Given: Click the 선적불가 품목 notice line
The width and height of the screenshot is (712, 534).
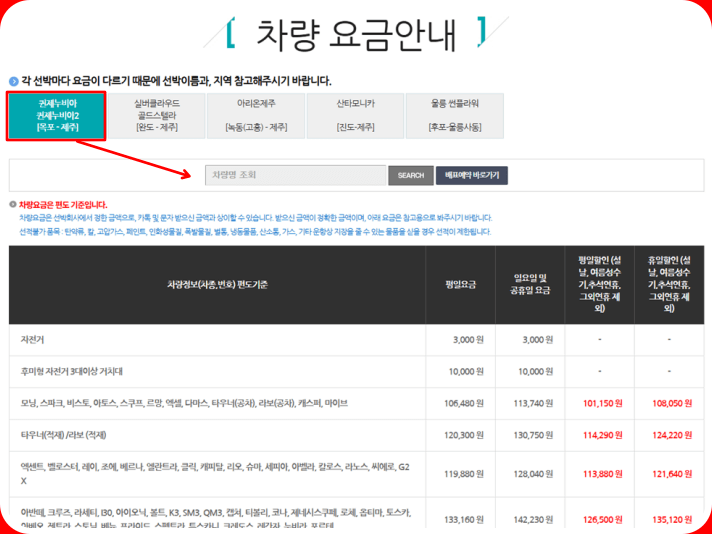Looking at the screenshot, I should click(x=255, y=232).
